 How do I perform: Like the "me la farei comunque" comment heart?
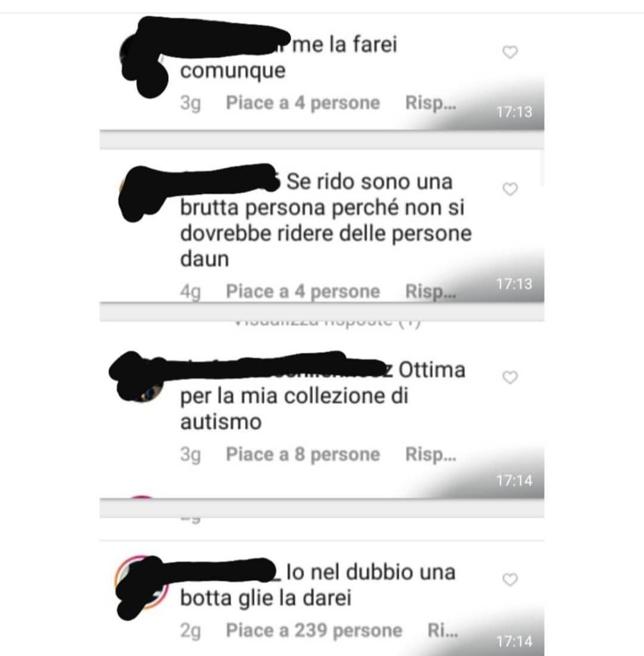click(510, 52)
